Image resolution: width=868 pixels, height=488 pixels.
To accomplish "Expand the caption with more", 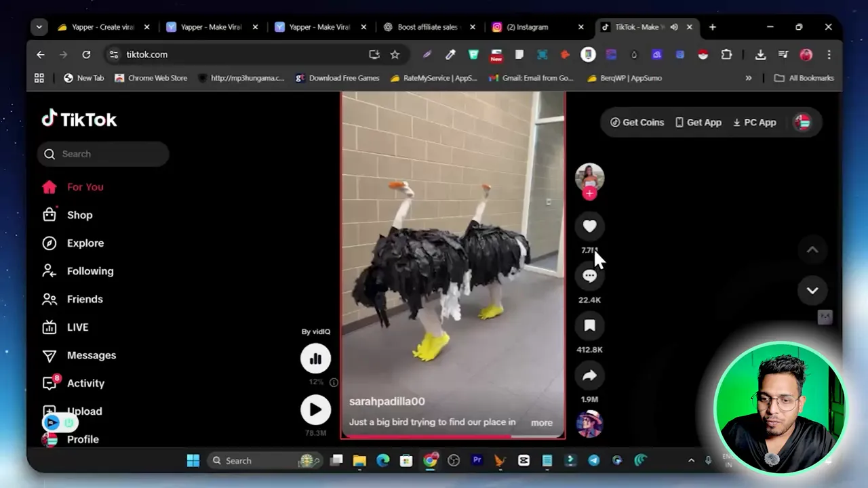I will 540,422.
